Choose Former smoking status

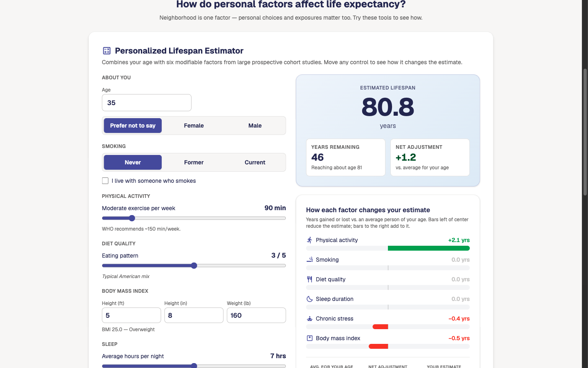click(194, 162)
